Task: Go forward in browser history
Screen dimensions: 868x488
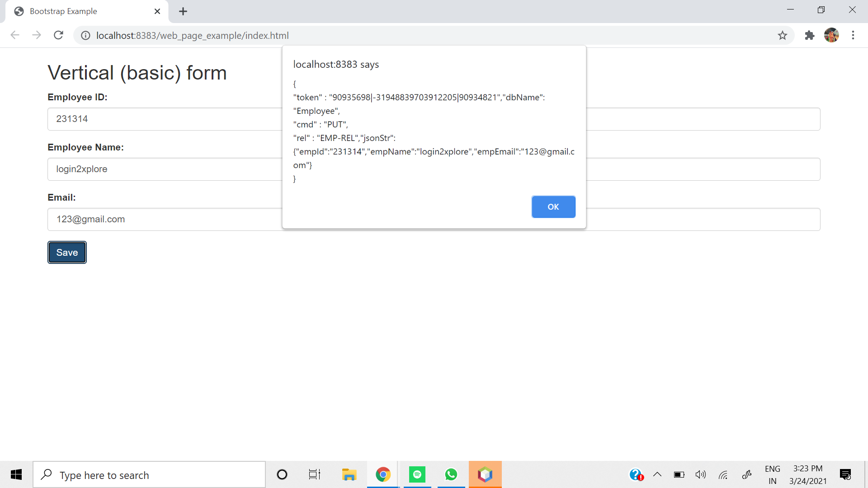Action: [x=37, y=35]
